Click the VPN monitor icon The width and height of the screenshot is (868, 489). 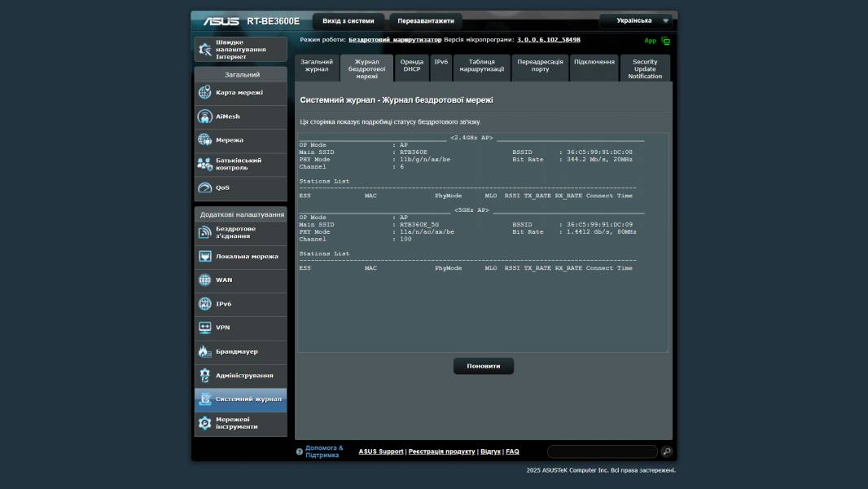[x=205, y=328]
